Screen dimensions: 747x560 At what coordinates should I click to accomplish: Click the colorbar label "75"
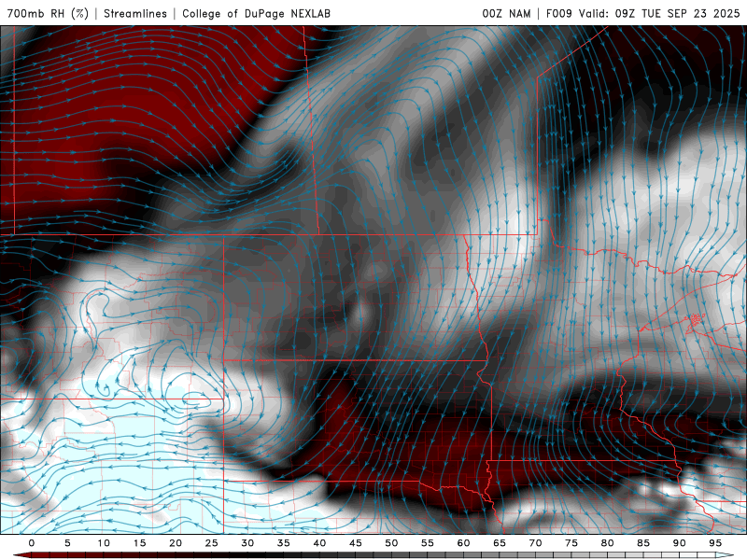click(x=571, y=543)
